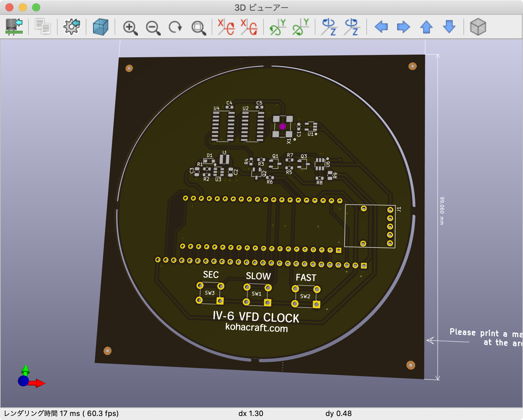Rotate X clockwise using the first X icon
Viewport: 523px width, 420px height.
pos(226,27)
